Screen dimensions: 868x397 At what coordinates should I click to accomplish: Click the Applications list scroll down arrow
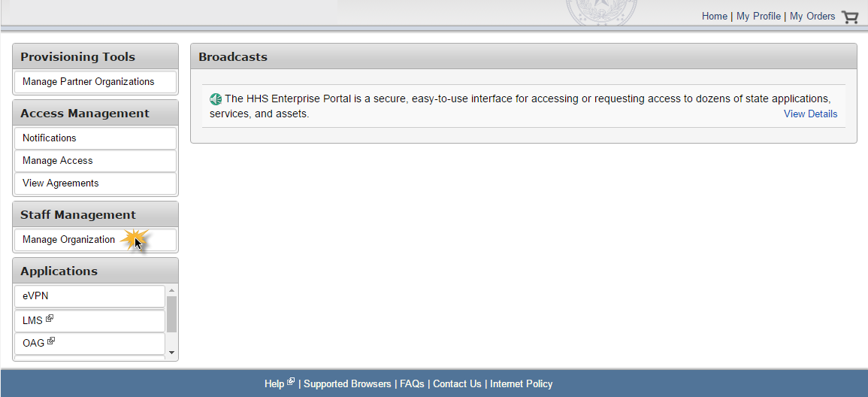coord(171,353)
